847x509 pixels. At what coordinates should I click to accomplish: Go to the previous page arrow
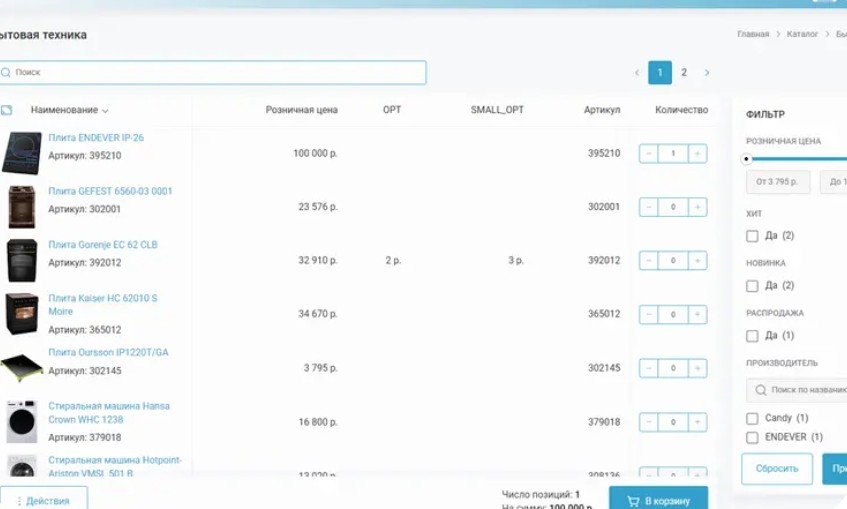click(x=637, y=72)
